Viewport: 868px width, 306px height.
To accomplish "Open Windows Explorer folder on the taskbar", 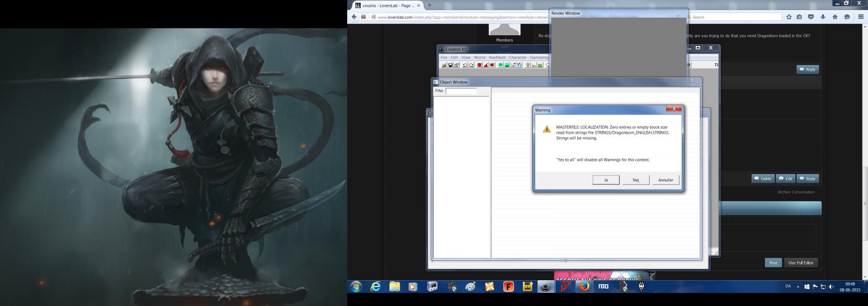I will point(395,287).
